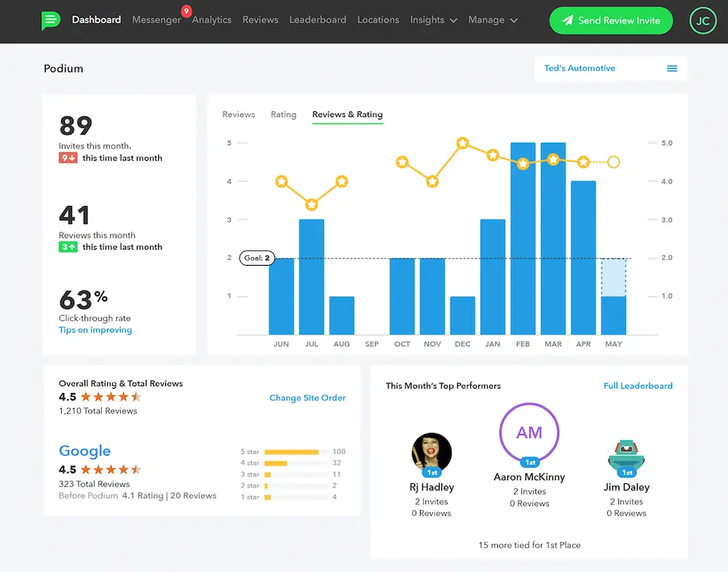The image size is (728, 572).
Task: Click the '15 more tied for 1st Place' text
Action: point(530,545)
